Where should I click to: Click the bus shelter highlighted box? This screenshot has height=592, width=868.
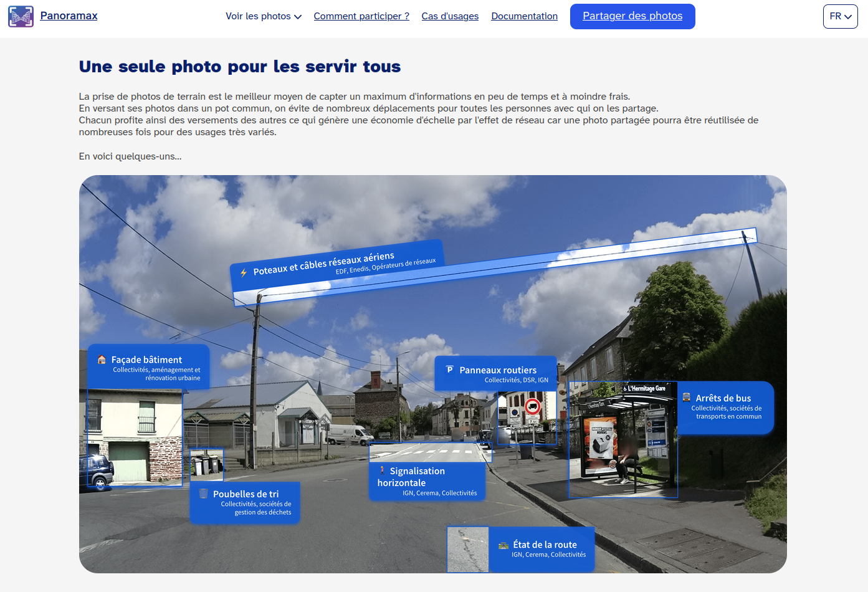click(623, 440)
